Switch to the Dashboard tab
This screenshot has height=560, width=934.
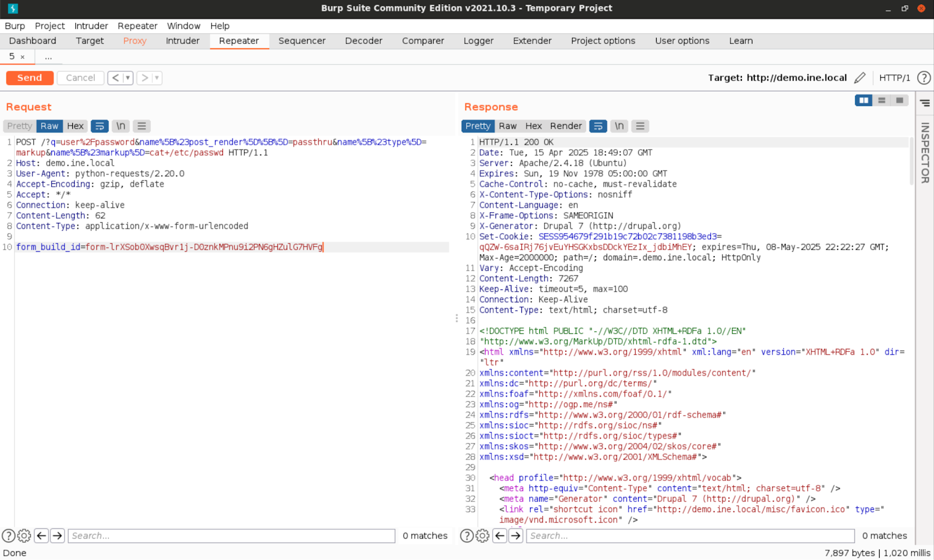click(33, 41)
